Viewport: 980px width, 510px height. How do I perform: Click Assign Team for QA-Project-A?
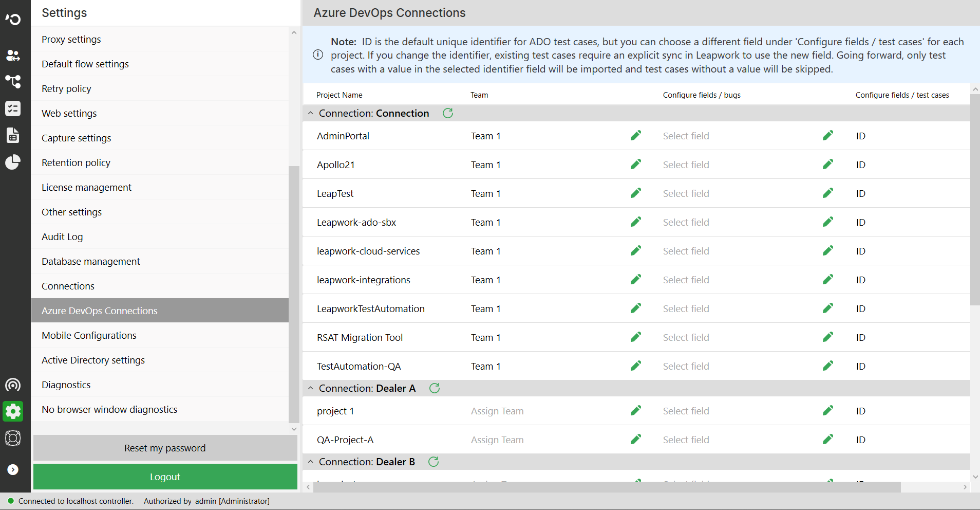pos(497,440)
